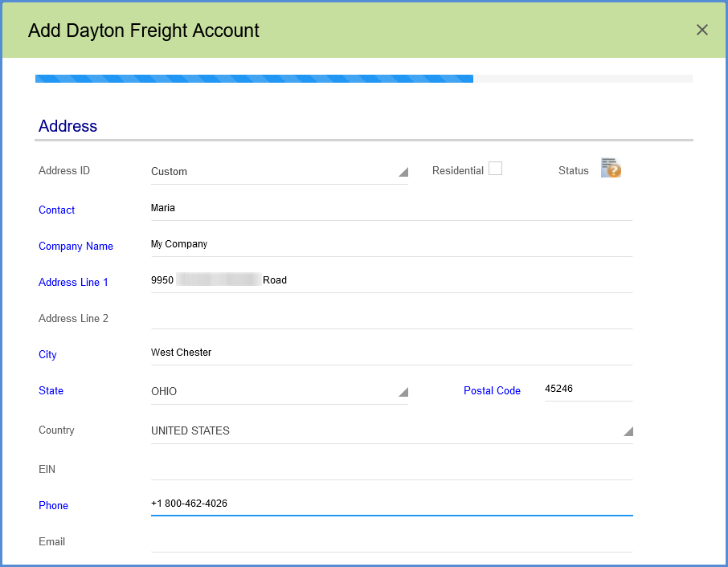Click the My Company name field
Image resolution: width=728 pixels, height=567 pixels.
coord(321,243)
